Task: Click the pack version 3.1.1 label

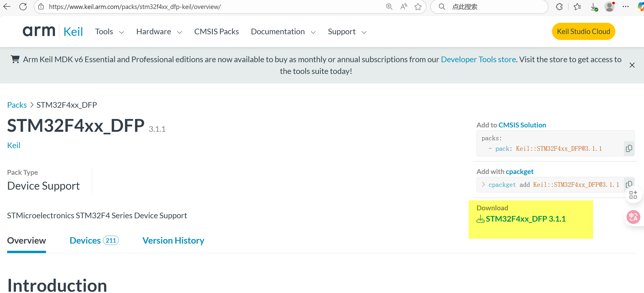Action: click(x=157, y=129)
